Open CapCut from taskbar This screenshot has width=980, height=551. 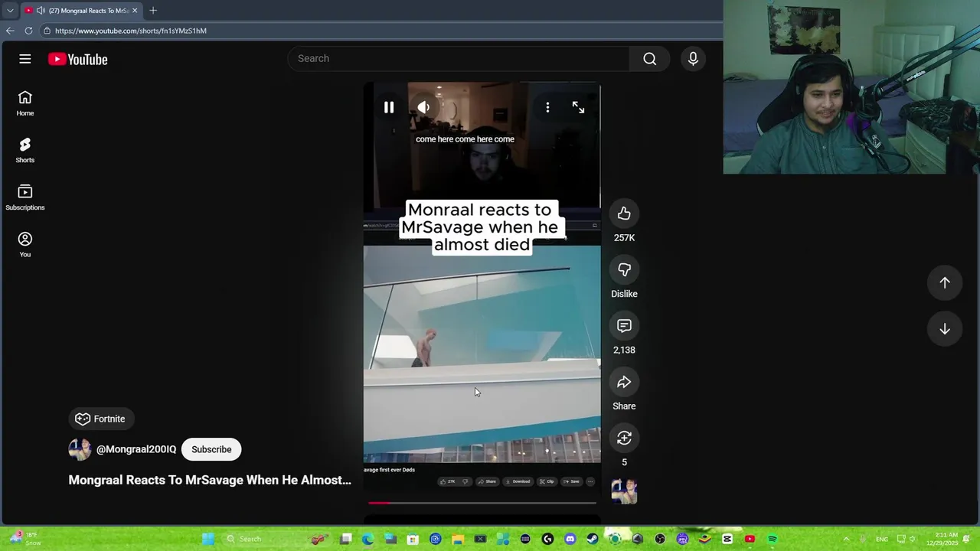pyautogui.click(x=727, y=539)
